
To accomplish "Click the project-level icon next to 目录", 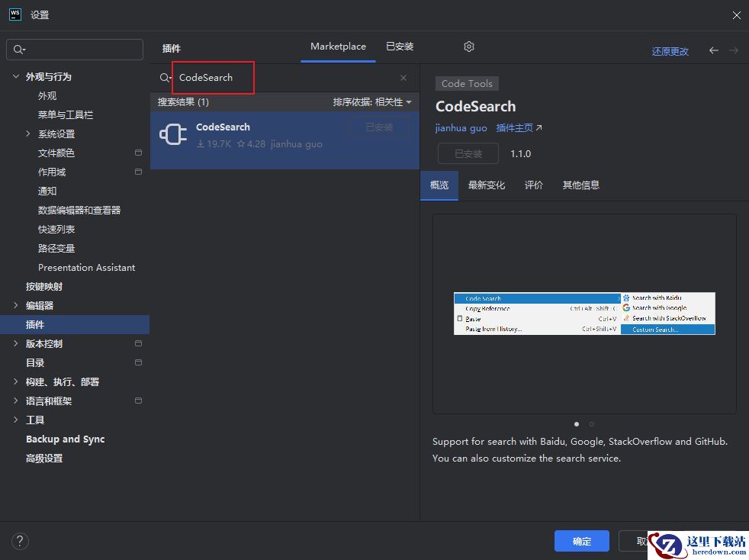I will point(139,362).
